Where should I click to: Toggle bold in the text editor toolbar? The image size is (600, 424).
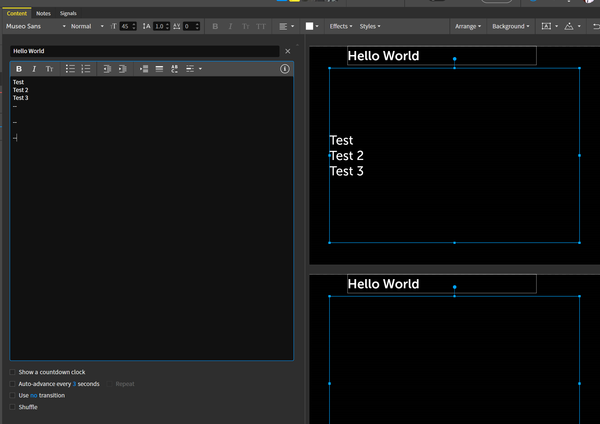[x=19, y=69]
